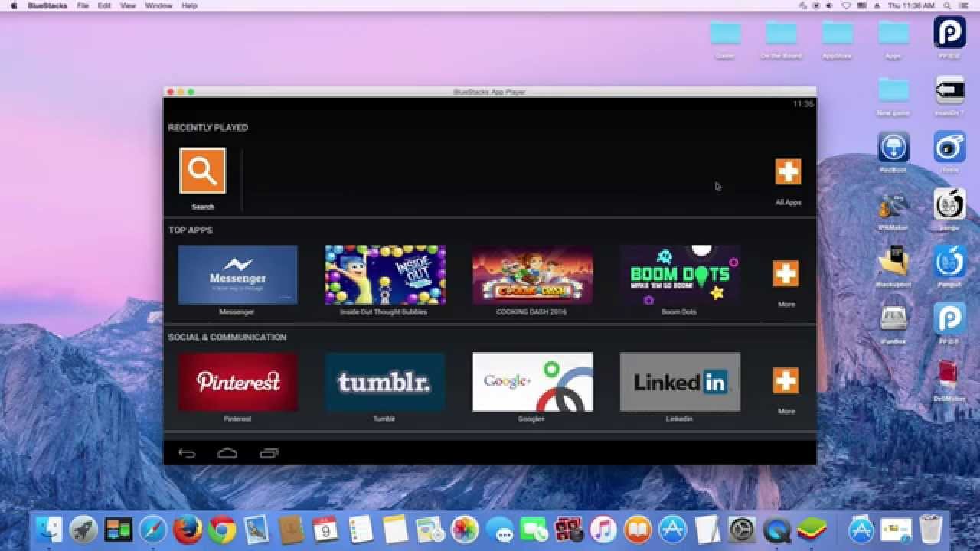Open the orange Search icon

[x=202, y=171]
